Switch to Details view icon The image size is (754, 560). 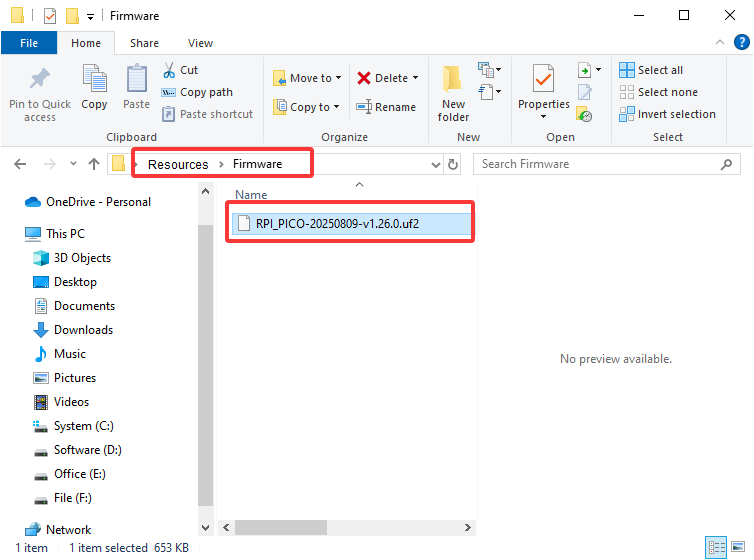pos(716,548)
